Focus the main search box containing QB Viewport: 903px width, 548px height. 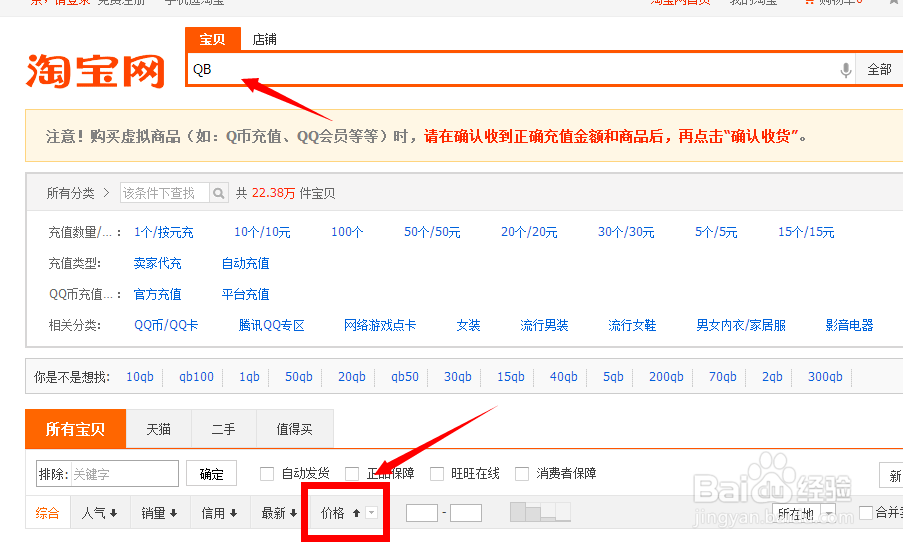pos(513,70)
